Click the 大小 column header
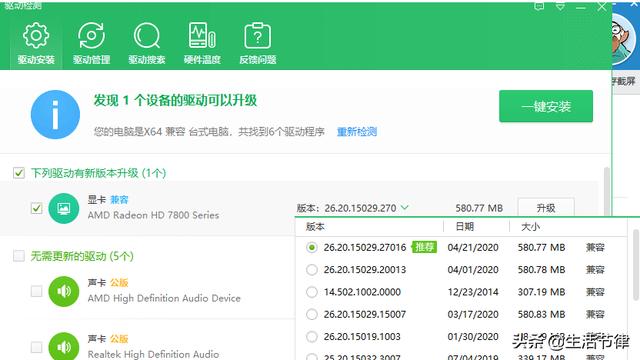Viewport: 640px width, 360px height. coord(531,227)
